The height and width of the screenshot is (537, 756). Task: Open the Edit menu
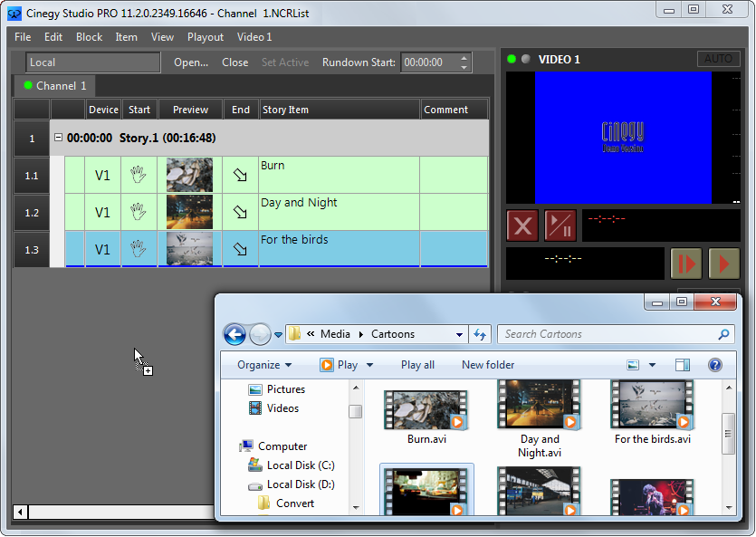pos(53,37)
